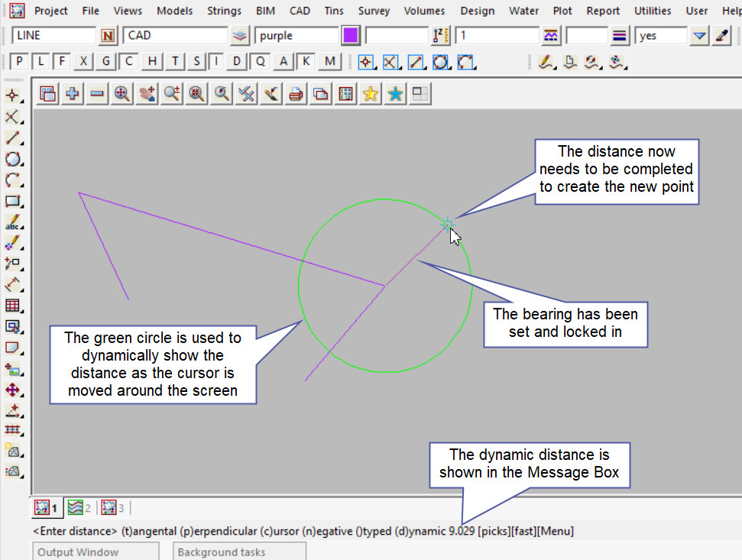This screenshot has width=742, height=560.
Task: Toggle the L snap button
Action: 41,62
